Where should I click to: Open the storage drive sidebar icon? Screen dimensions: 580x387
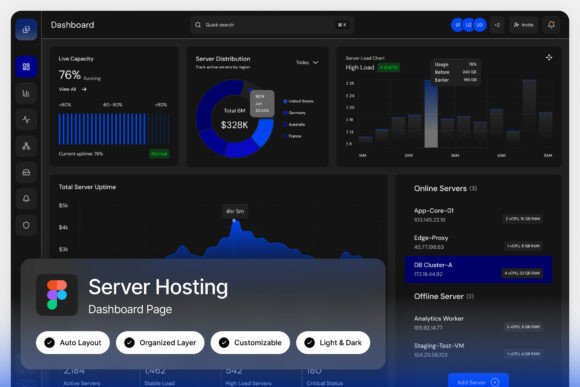26,172
